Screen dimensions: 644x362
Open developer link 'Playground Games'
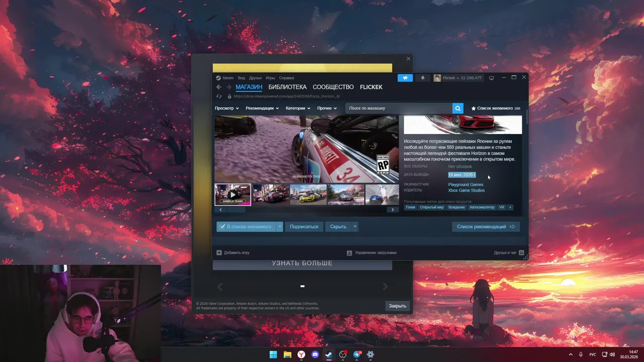(x=465, y=185)
